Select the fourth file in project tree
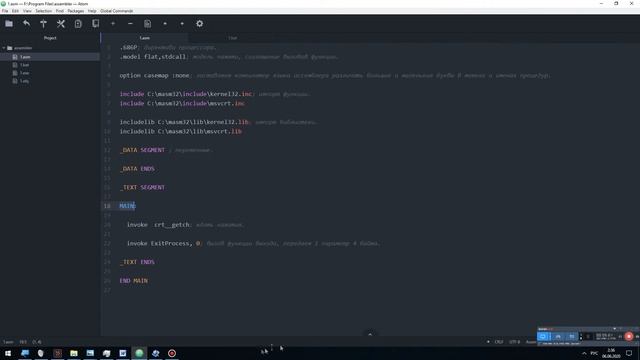640x360 pixels. pyautogui.click(x=24, y=81)
